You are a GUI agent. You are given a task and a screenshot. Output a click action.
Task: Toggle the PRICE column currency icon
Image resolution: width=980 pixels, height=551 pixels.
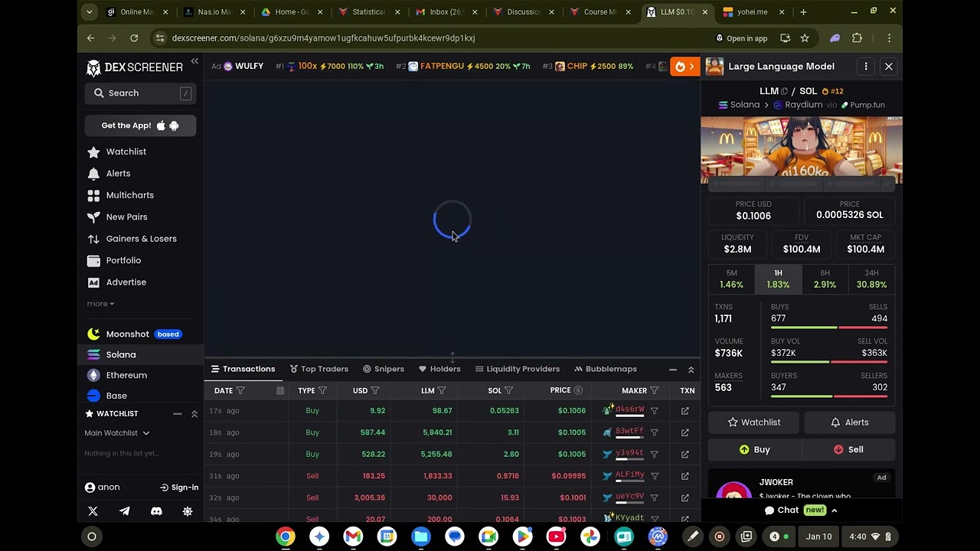point(578,390)
